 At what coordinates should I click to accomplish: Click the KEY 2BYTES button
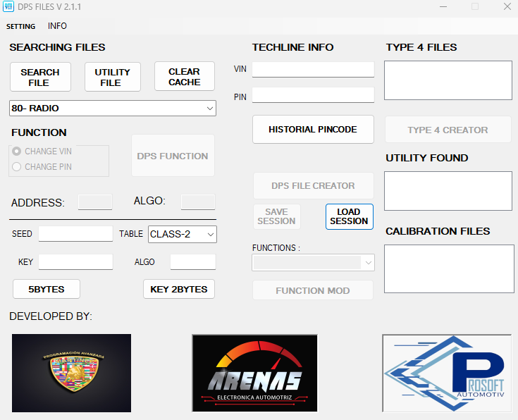click(179, 289)
